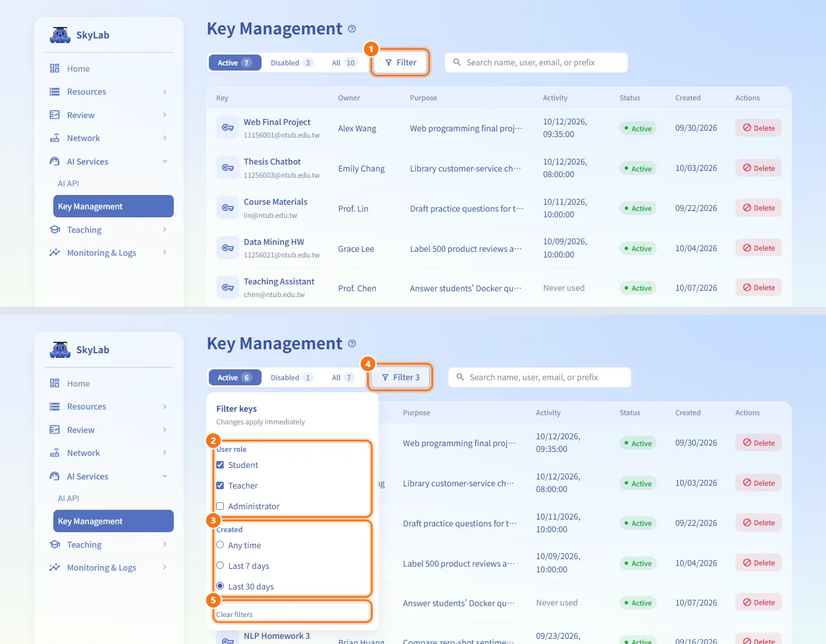Delete the Course Materials key
Image resolution: width=826 pixels, height=644 pixels.
coord(758,208)
